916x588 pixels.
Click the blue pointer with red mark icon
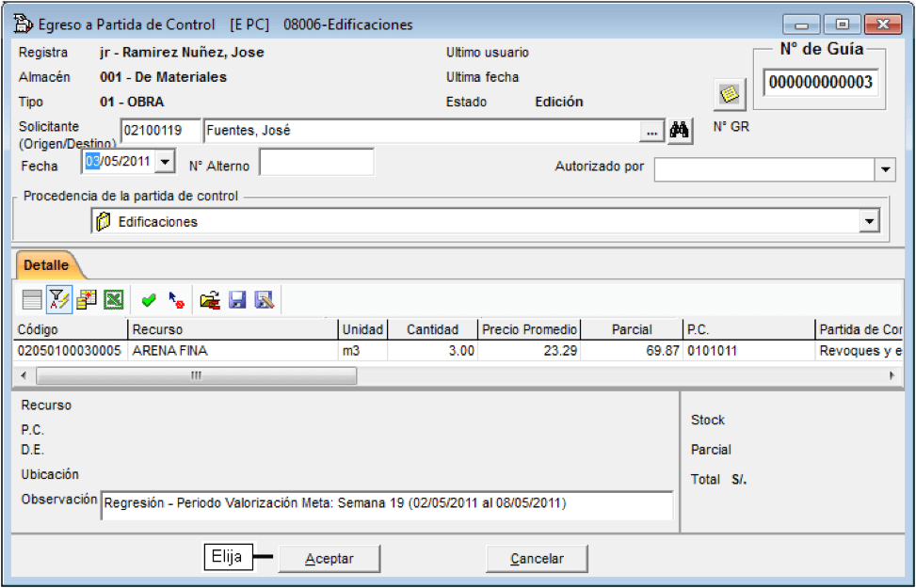tap(176, 300)
